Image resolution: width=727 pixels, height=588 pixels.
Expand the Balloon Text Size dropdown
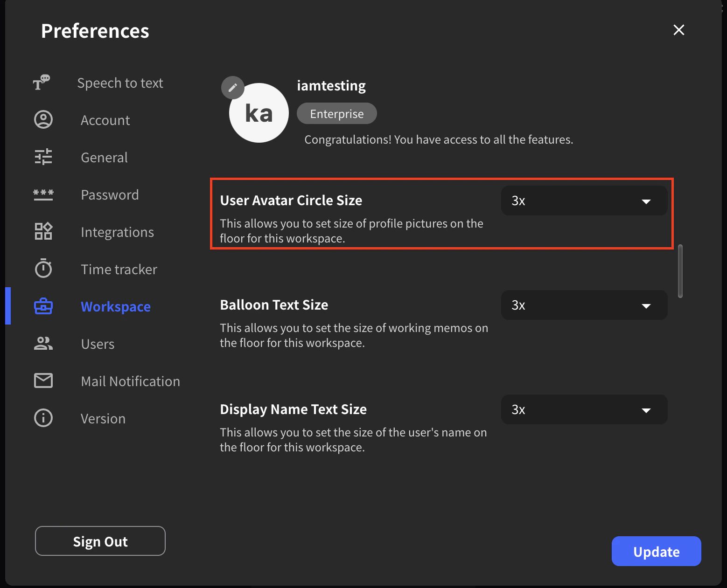[584, 305]
